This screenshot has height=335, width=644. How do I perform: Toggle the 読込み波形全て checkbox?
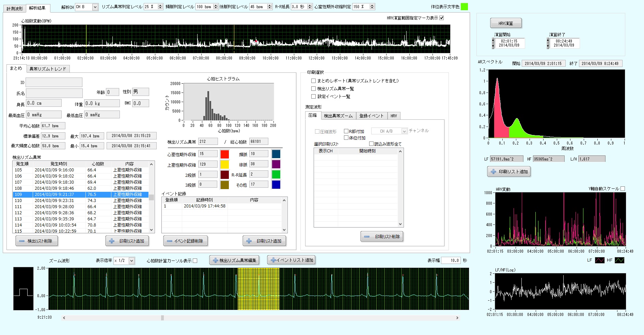pos(372,144)
